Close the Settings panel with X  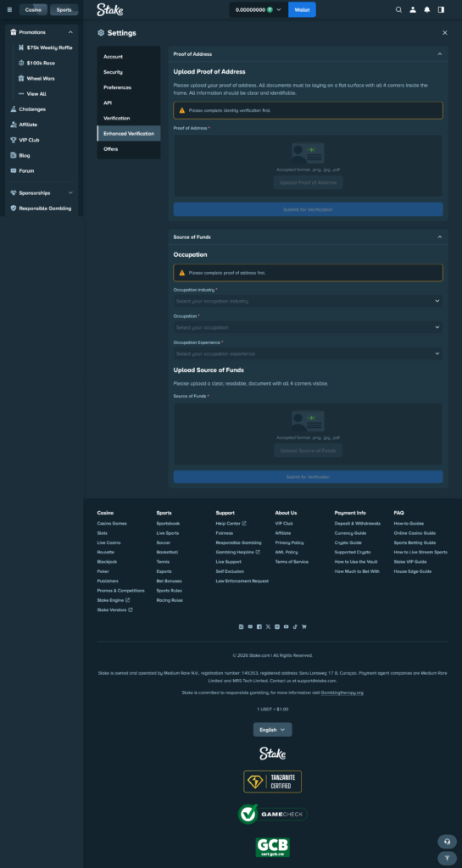[445, 33]
